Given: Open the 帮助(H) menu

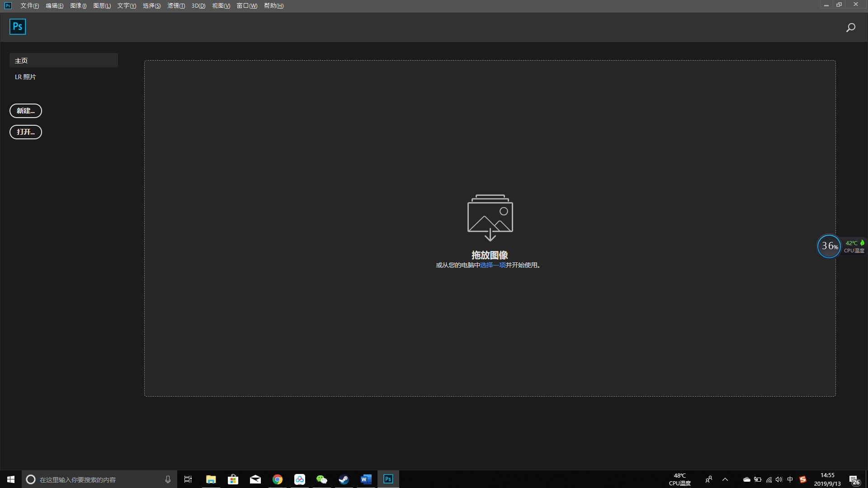Looking at the screenshot, I should (274, 6).
